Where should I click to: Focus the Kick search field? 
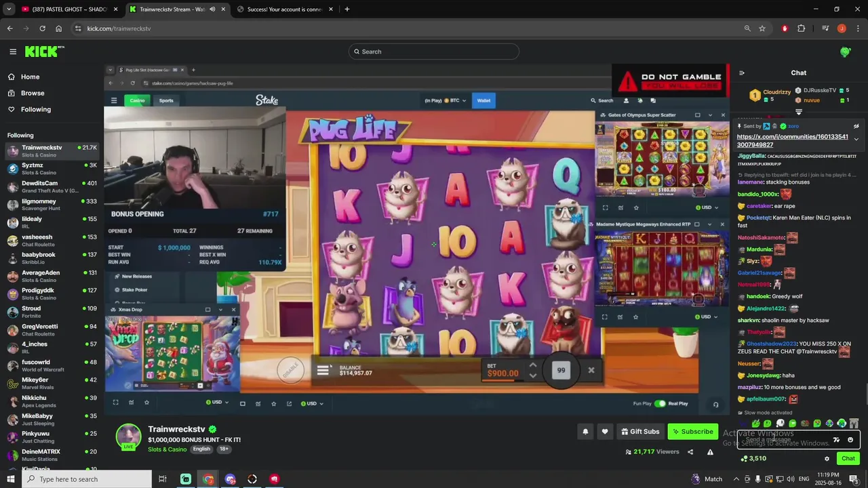pyautogui.click(x=434, y=52)
